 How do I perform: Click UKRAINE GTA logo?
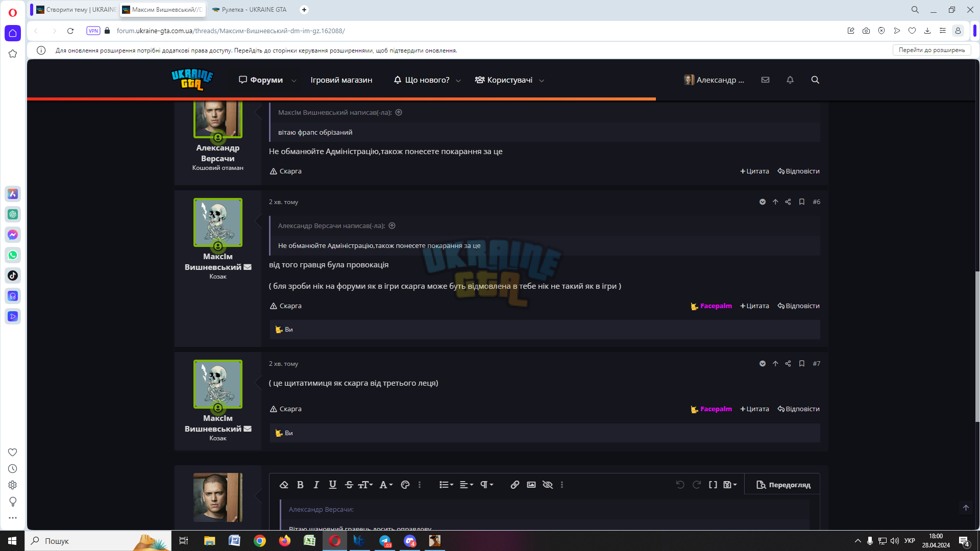point(192,80)
